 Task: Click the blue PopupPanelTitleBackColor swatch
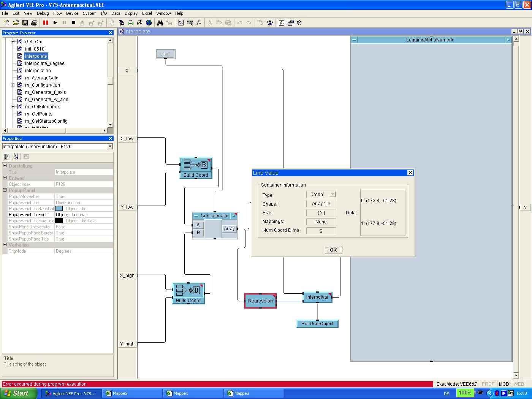tap(59, 209)
